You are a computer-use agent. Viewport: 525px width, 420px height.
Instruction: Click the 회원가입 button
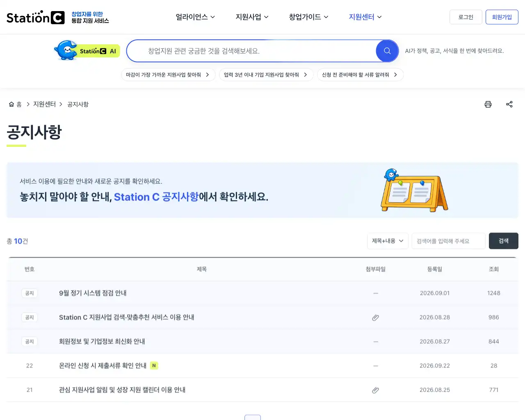[502, 17]
